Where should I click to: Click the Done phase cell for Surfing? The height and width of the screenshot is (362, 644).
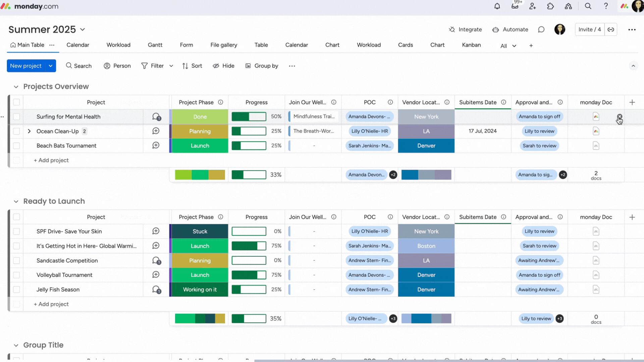click(200, 117)
